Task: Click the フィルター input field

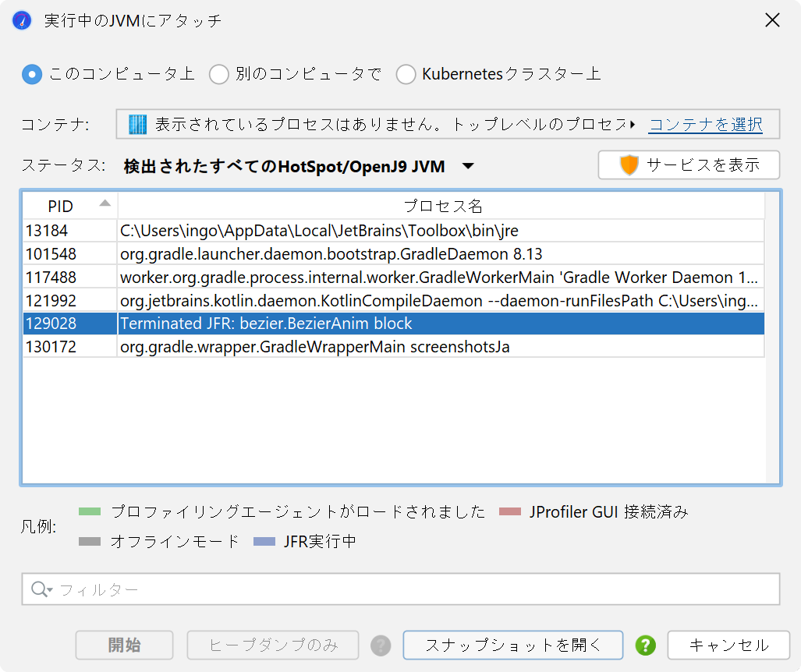Action: click(401, 589)
